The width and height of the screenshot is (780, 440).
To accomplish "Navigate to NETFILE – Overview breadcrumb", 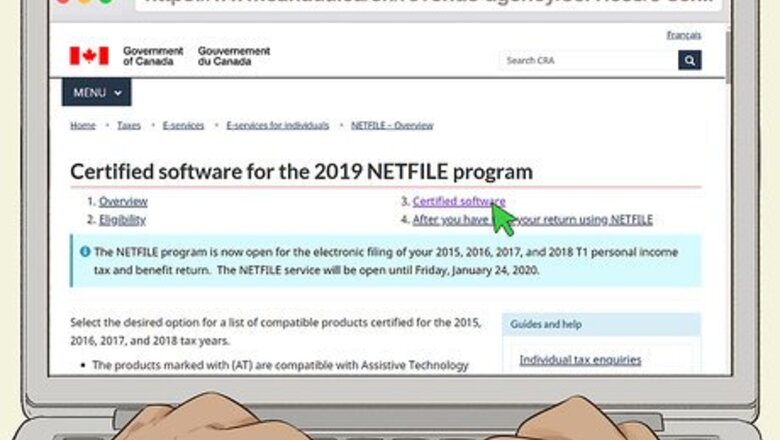I will pos(392,126).
